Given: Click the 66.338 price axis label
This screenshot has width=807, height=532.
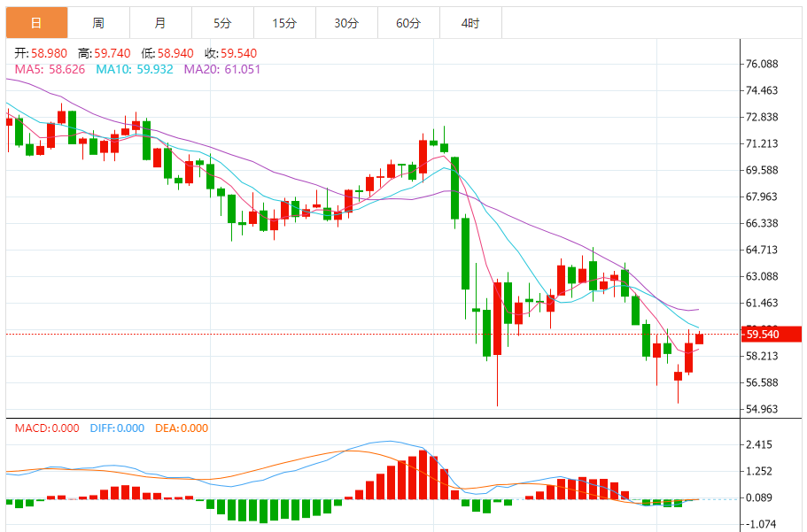Looking at the screenshot, I should pyautogui.click(x=762, y=223).
